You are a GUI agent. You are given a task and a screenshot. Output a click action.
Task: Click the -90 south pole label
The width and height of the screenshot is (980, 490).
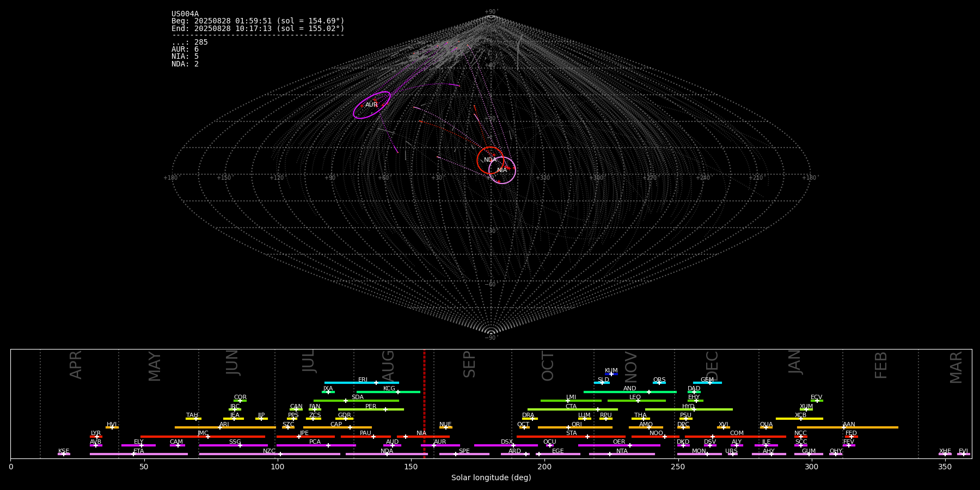click(x=491, y=338)
